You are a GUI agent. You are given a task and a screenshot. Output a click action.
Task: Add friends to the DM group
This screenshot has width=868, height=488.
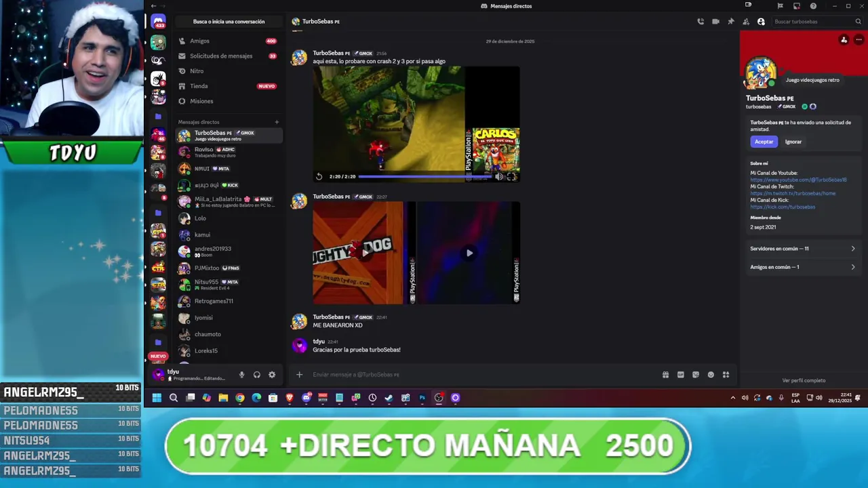tap(746, 22)
